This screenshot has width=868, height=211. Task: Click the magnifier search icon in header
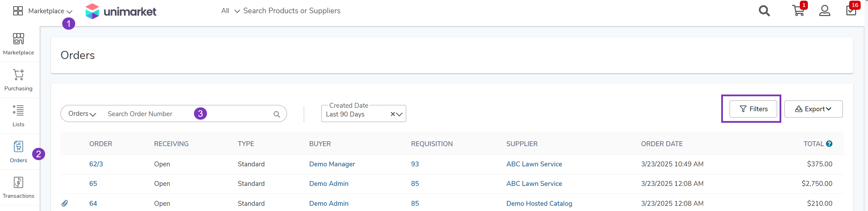764,11
